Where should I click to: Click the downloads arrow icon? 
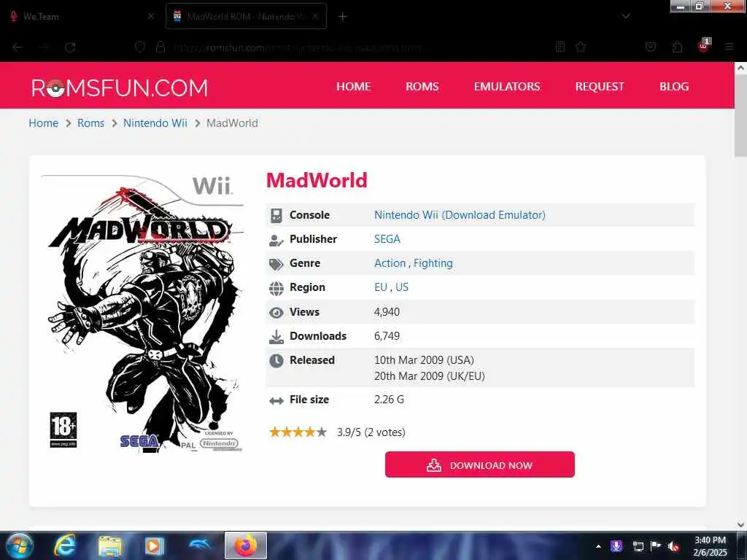[276, 337]
